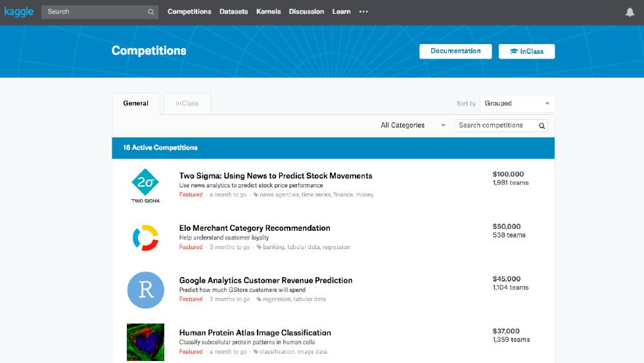Click the tag icon in Elo Merchant row
Viewport: 644px width, 363px height.
(259, 247)
